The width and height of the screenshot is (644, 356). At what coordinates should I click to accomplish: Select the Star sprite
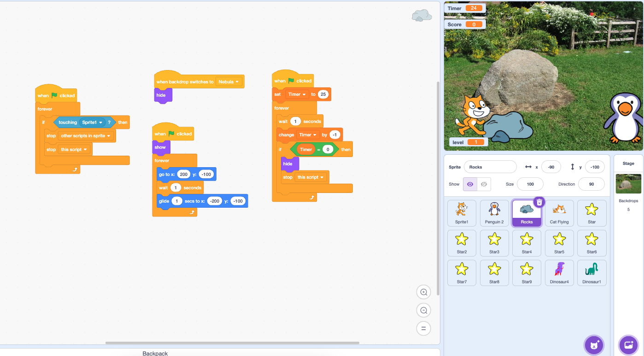591,213
